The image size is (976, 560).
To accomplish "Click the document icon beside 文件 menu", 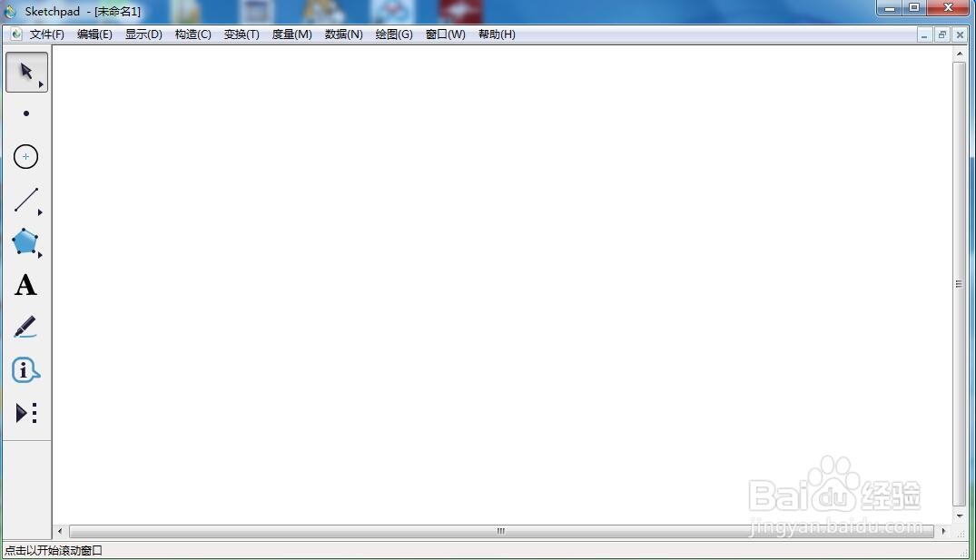I will [15, 34].
